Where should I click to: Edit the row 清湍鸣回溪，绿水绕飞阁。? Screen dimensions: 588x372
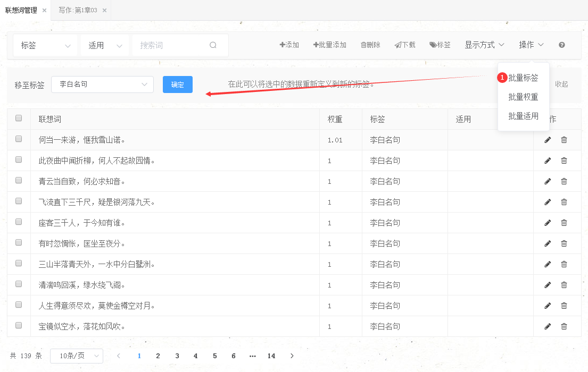coord(548,285)
